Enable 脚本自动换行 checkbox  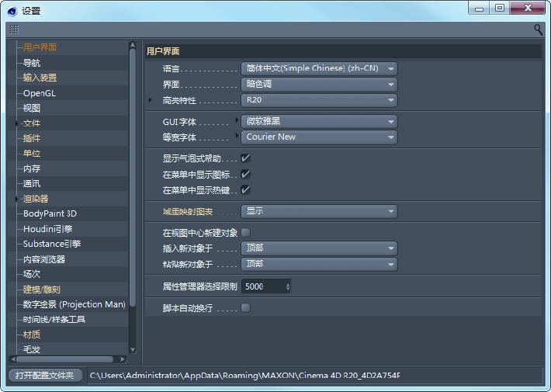pos(245,308)
